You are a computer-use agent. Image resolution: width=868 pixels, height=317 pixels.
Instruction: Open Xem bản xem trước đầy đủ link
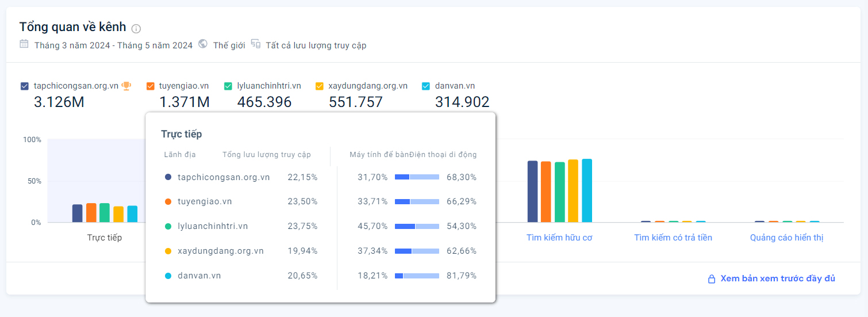pyautogui.click(x=777, y=278)
